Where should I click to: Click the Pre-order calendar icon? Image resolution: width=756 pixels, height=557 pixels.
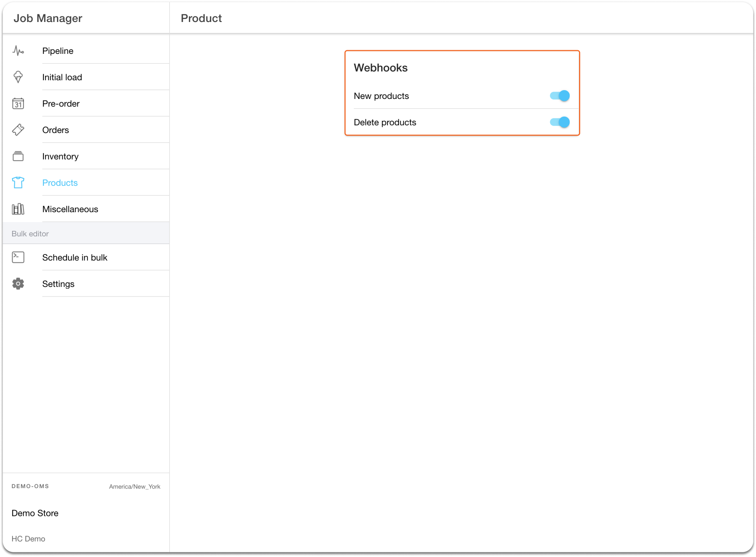[x=18, y=104]
